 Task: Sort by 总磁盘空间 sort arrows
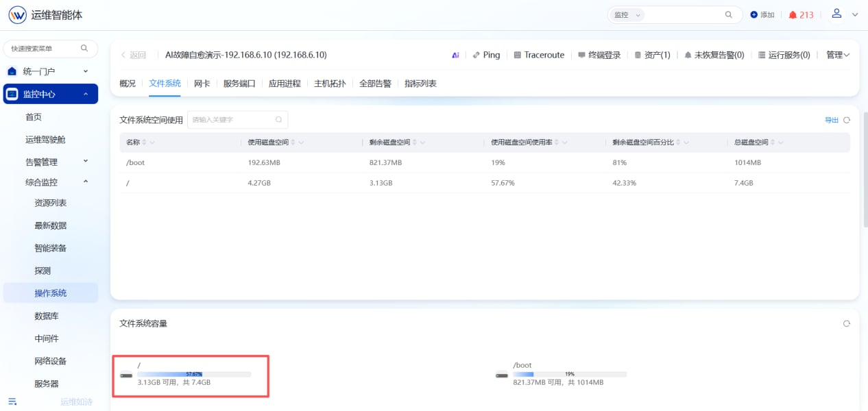point(773,142)
